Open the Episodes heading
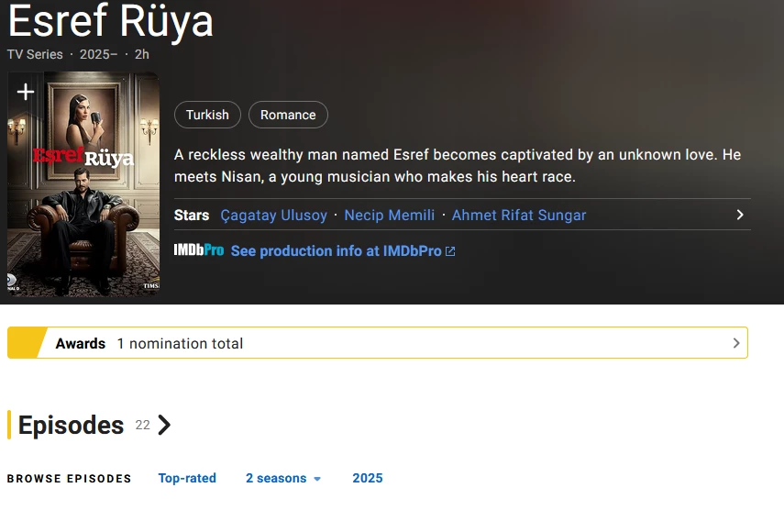The height and width of the screenshot is (532, 784). [x=71, y=425]
